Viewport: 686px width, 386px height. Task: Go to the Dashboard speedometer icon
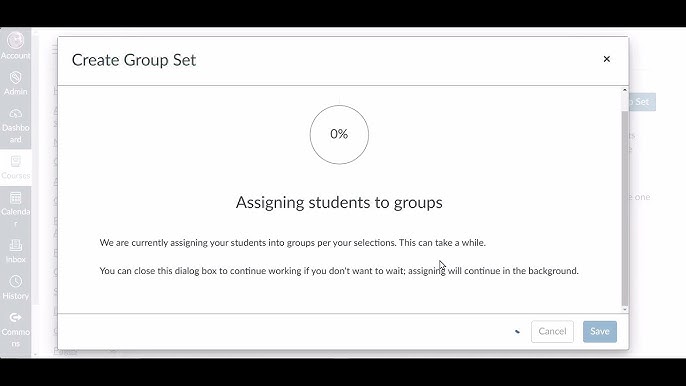pyautogui.click(x=15, y=114)
